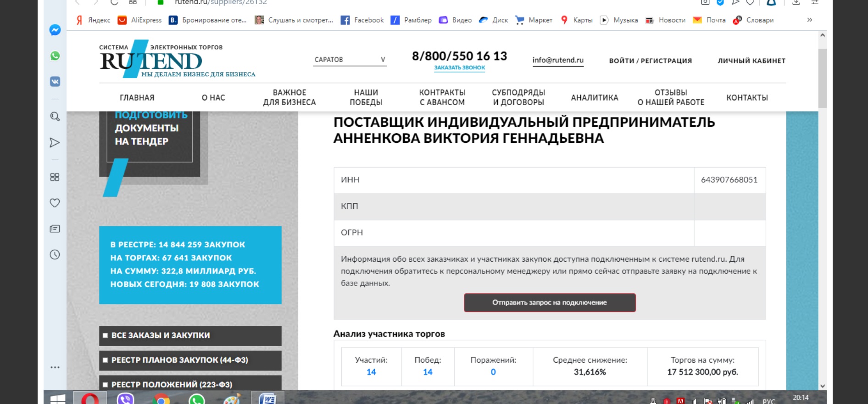Expand the Саратов city dropdown
This screenshot has height=404, width=868.
pyautogui.click(x=350, y=60)
